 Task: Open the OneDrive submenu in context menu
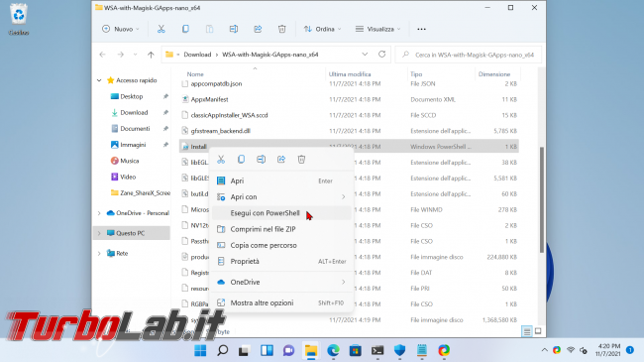click(x=281, y=283)
